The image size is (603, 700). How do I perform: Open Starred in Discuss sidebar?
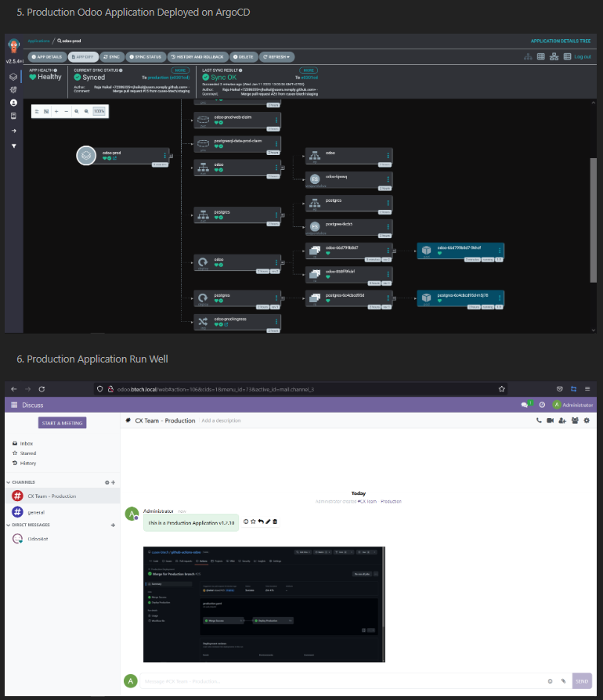click(x=24, y=453)
